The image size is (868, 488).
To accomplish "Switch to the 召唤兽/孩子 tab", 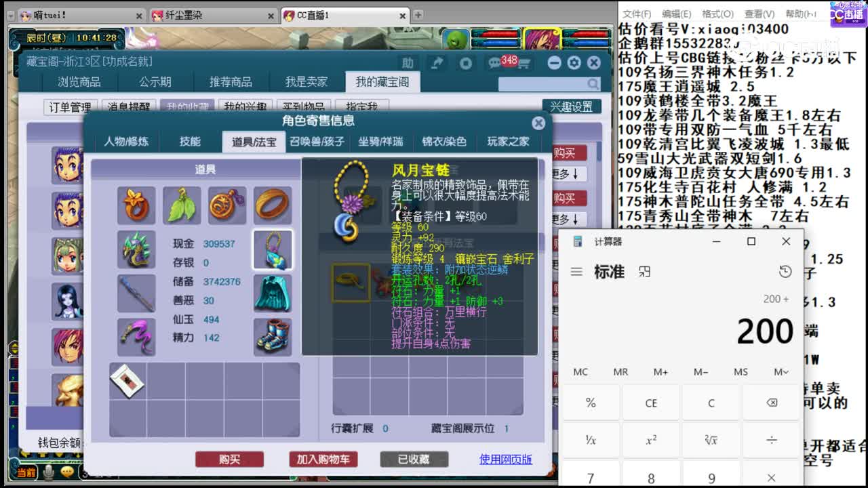I will 317,142.
